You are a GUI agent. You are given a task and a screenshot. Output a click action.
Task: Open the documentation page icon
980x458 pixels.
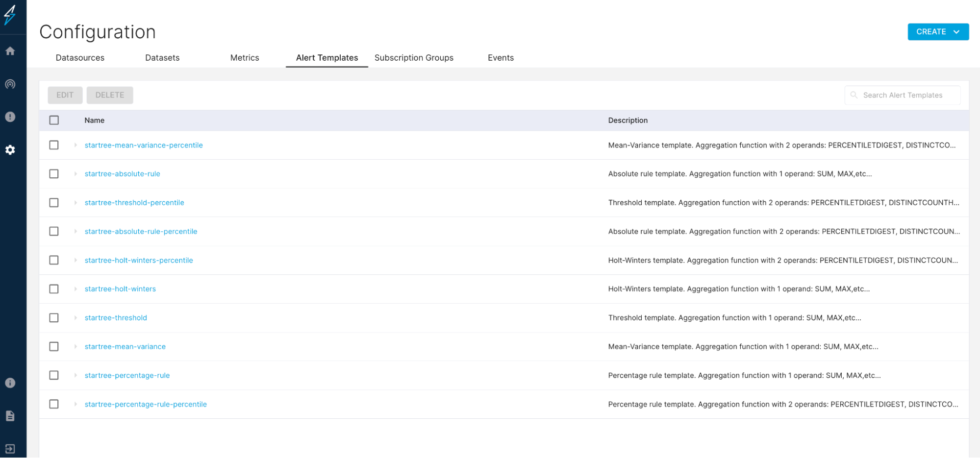pos(10,415)
